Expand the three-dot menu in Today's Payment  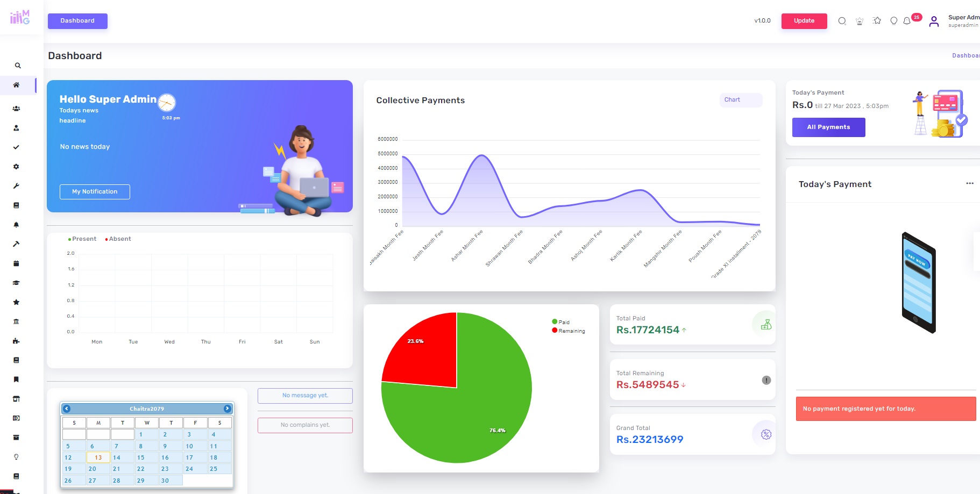[x=969, y=184]
